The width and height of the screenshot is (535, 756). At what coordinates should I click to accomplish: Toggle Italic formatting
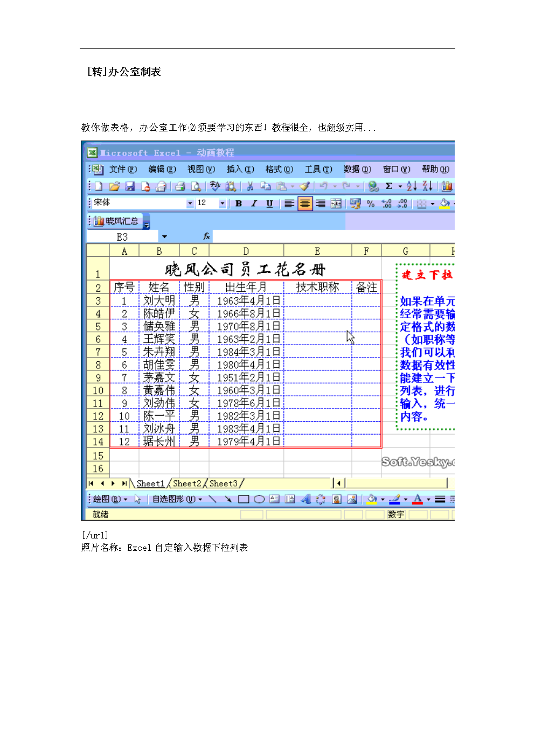tap(254, 204)
